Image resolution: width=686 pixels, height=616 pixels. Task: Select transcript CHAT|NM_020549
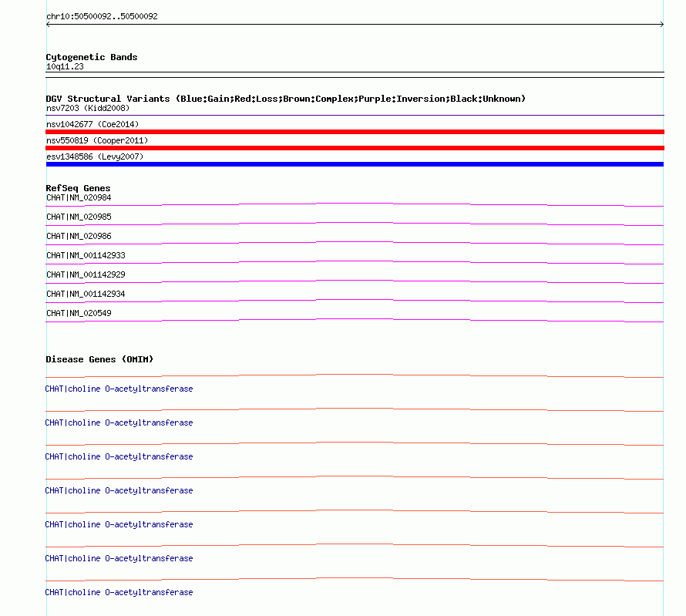(x=79, y=313)
